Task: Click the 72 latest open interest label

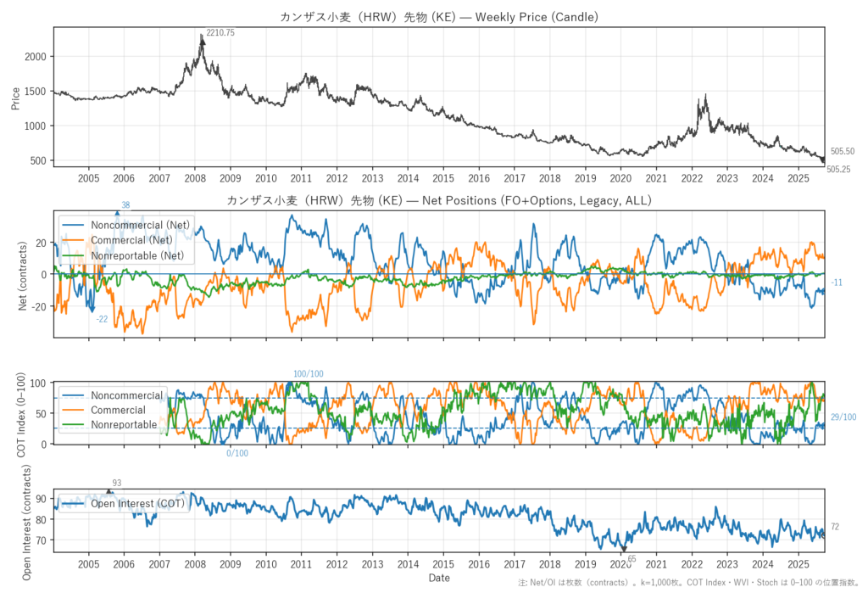Action: pyautogui.click(x=834, y=527)
